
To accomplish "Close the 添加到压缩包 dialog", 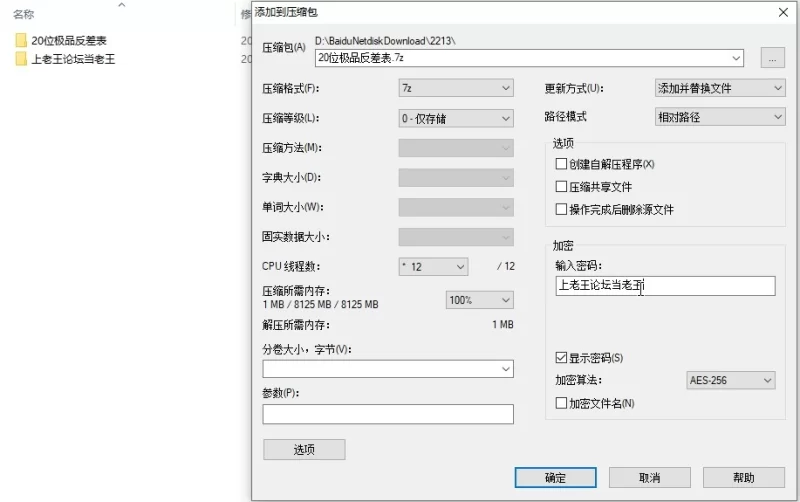I will tap(783, 12).
